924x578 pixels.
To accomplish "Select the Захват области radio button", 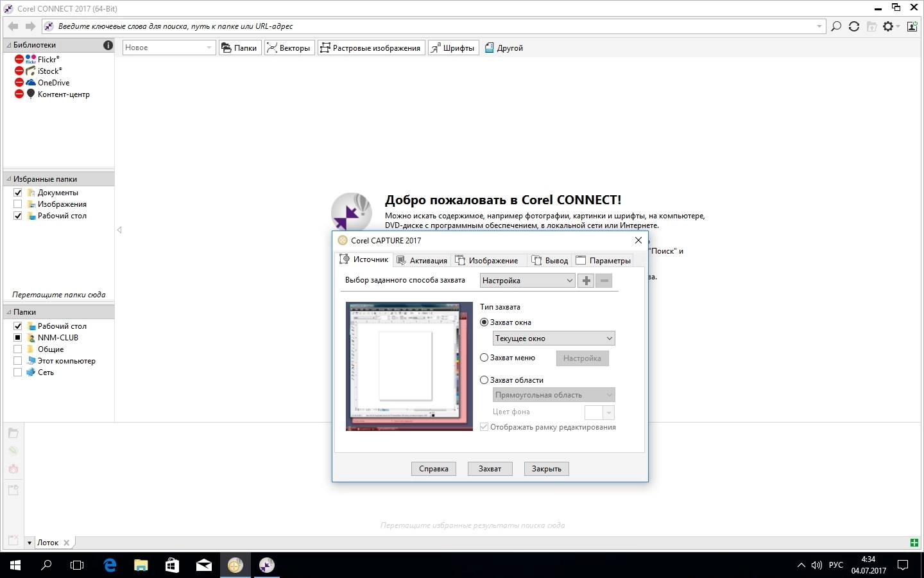I will (x=484, y=380).
